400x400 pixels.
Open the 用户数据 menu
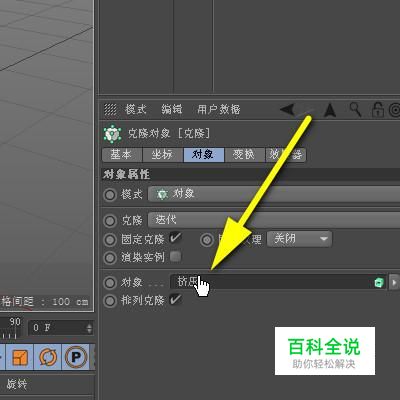(218, 109)
